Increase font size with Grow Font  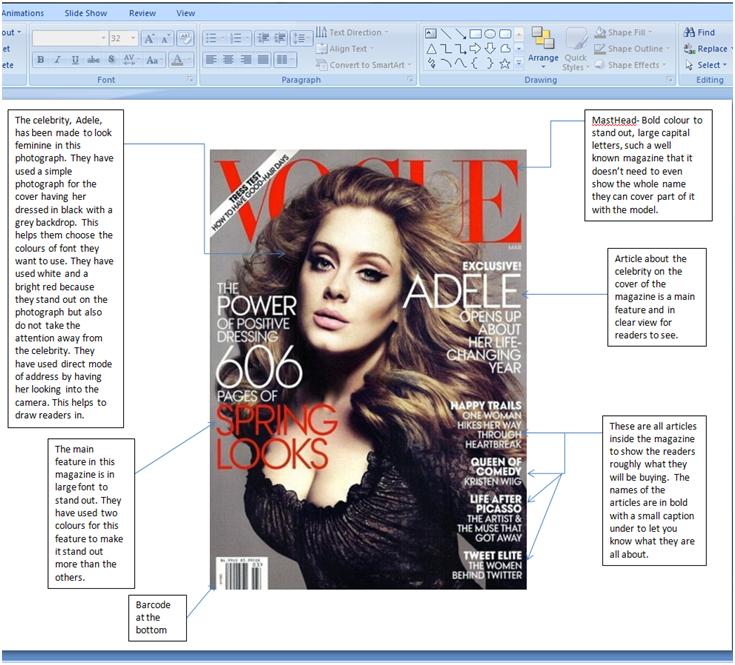click(149, 38)
